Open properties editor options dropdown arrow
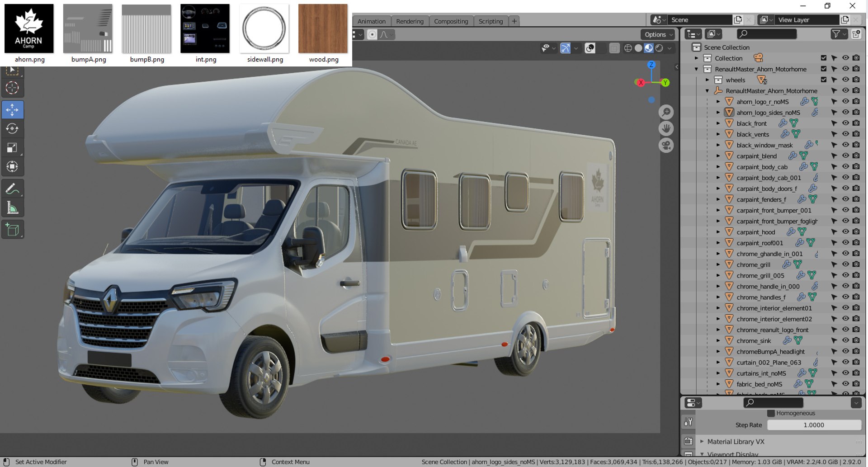The height and width of the screenshot is (467, 868). (x=856, y=402)
